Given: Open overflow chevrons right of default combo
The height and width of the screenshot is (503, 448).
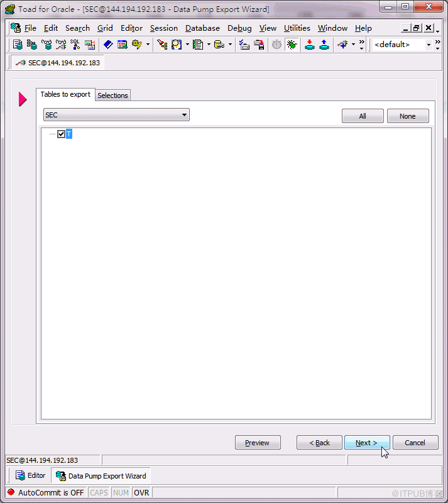Looking at the screenshot, I should click(438, 45).
